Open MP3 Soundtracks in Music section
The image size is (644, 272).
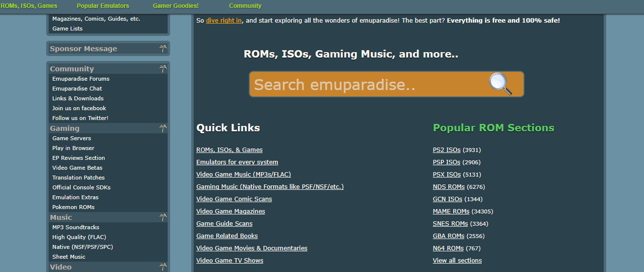[76, 227]
